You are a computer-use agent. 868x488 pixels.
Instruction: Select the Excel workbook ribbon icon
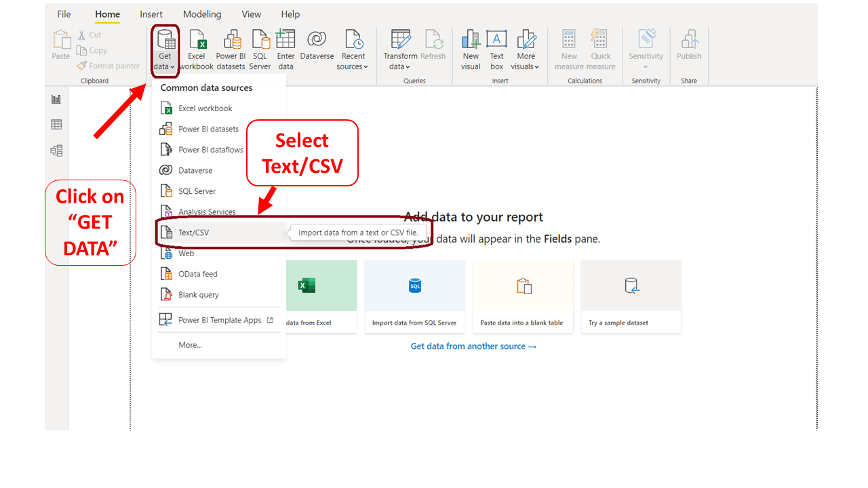[197, 47]
